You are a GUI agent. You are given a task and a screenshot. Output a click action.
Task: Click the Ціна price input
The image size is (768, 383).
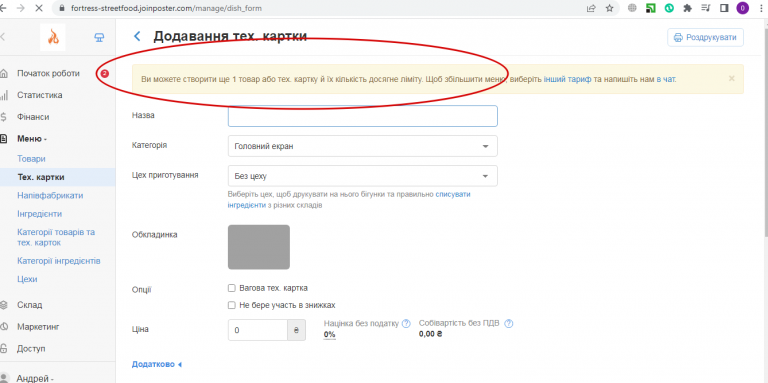coord(258,330)
